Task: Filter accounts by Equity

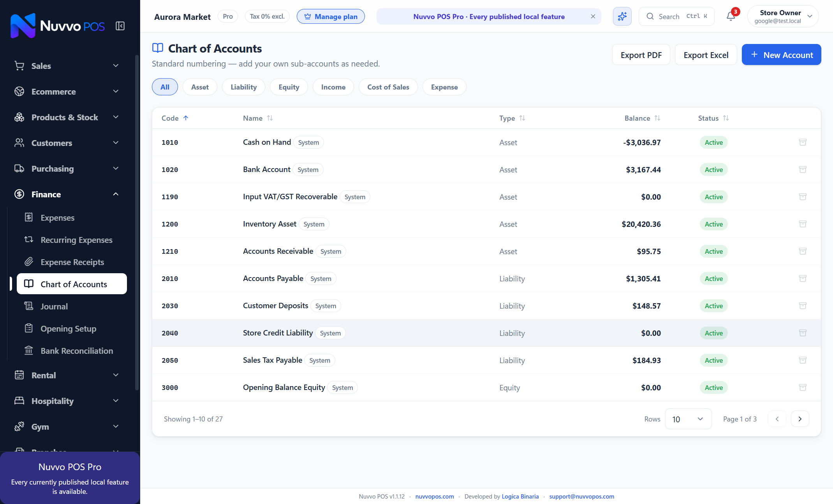Action: coord(289,87)
